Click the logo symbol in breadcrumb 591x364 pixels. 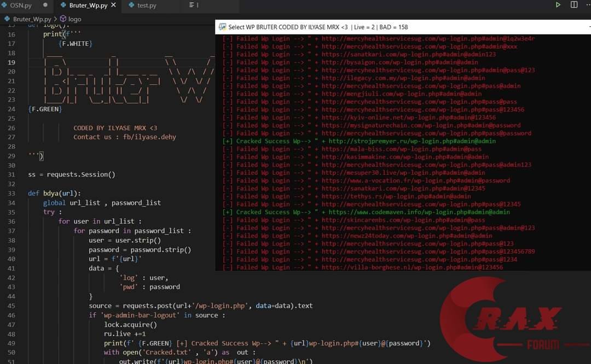[x=74, y=19]
